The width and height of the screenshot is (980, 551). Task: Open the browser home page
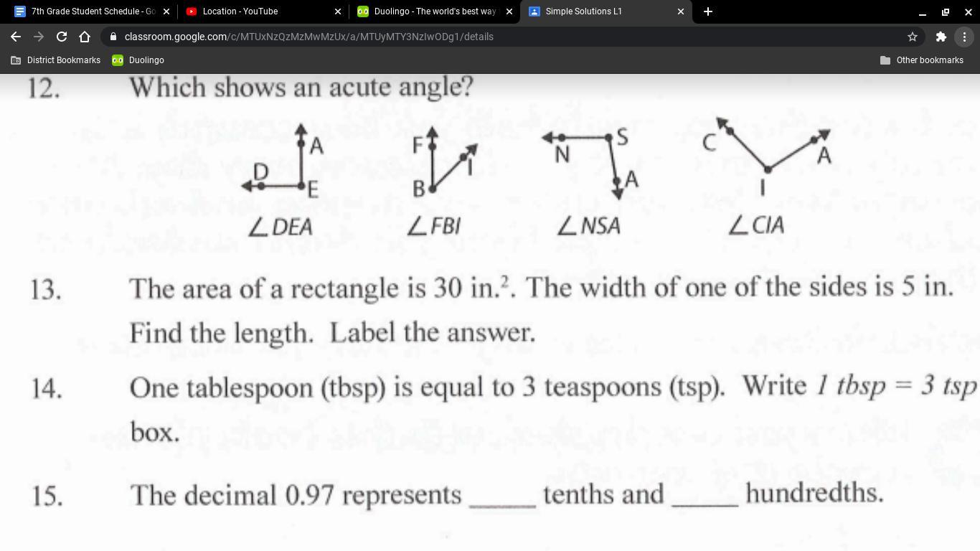pyautogui.click(x=85, y=37)
